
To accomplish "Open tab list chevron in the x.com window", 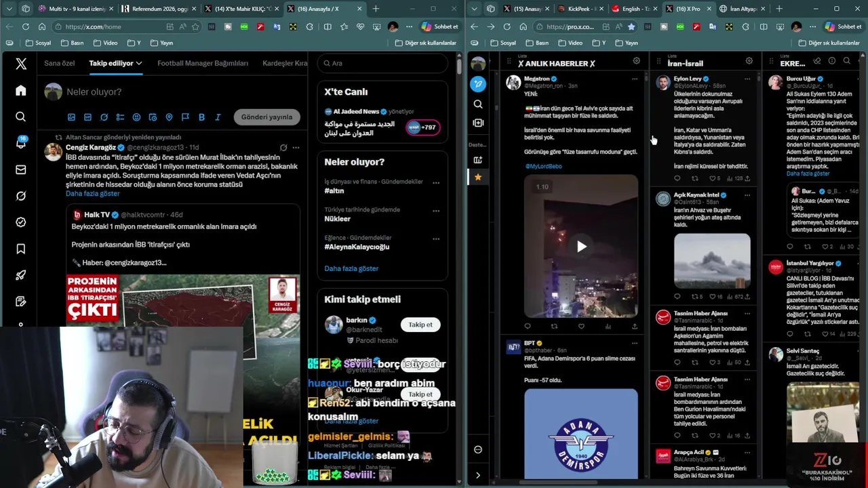I will (8, 9).
